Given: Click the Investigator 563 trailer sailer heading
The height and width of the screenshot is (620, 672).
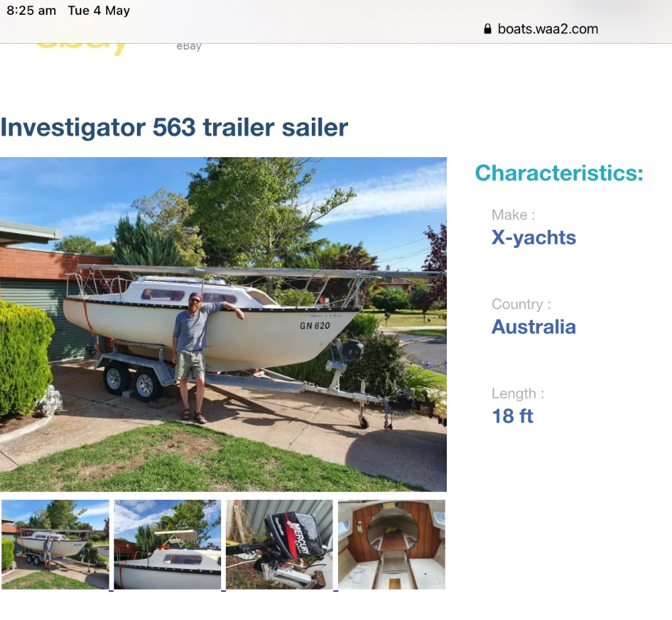Looking at the screenshot, I should [174, 127].
